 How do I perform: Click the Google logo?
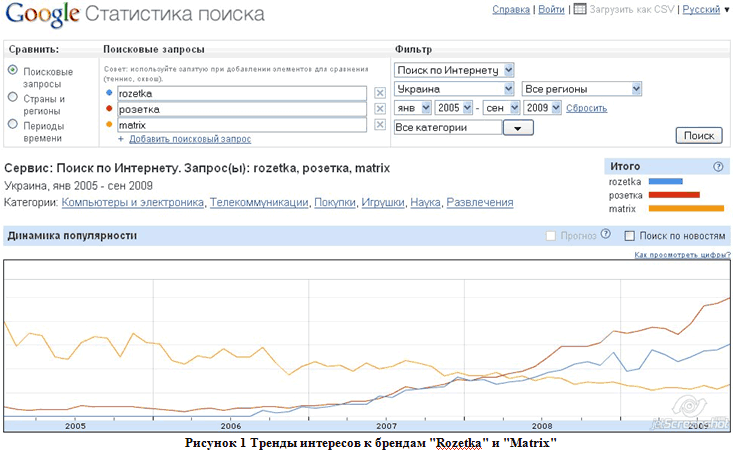point(42,14)
